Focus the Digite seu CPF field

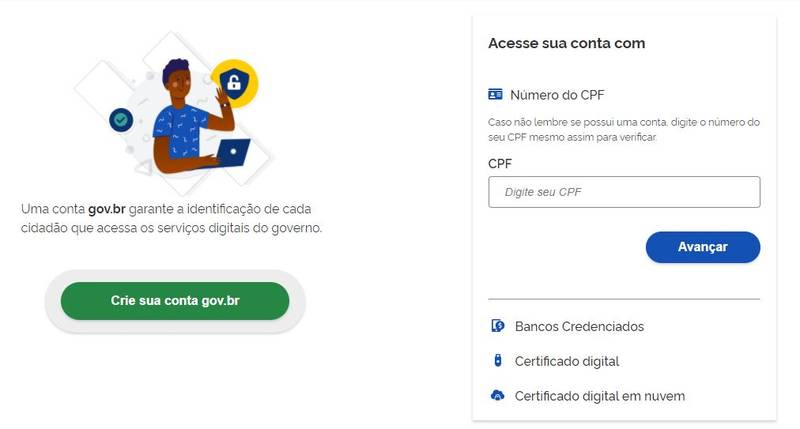pos(624,192)
